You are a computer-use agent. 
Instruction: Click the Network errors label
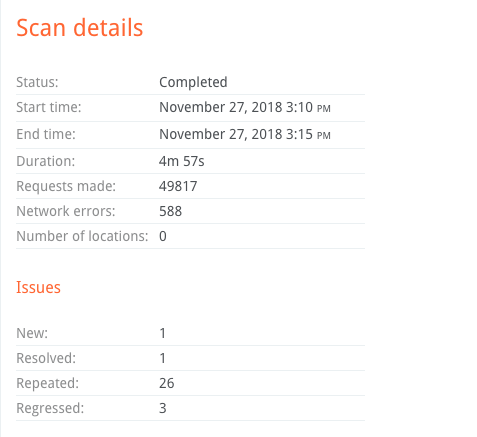click(x=66, y=211)
